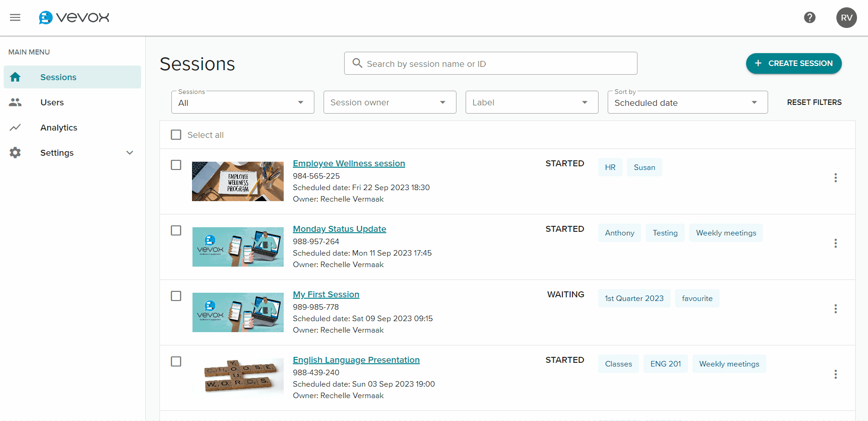Open more options for My First Session
This screenshot has height=421, width=868.
click(x=835, y=309)
